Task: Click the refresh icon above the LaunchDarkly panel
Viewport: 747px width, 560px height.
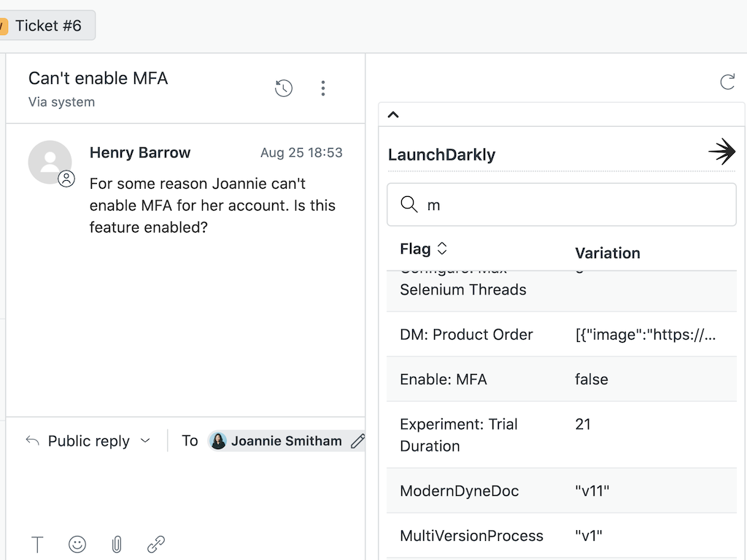Action: pos(727,82)
